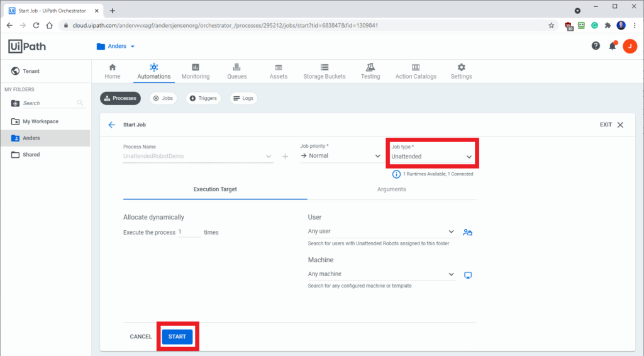Click the browser home button

[x=49, y=25]
